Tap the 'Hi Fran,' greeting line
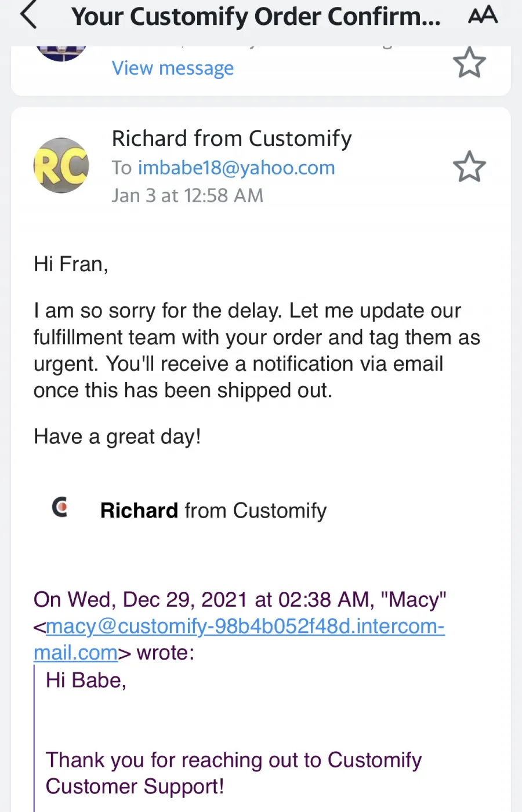This screenshot has height=812, width=522. pos(71,264)
